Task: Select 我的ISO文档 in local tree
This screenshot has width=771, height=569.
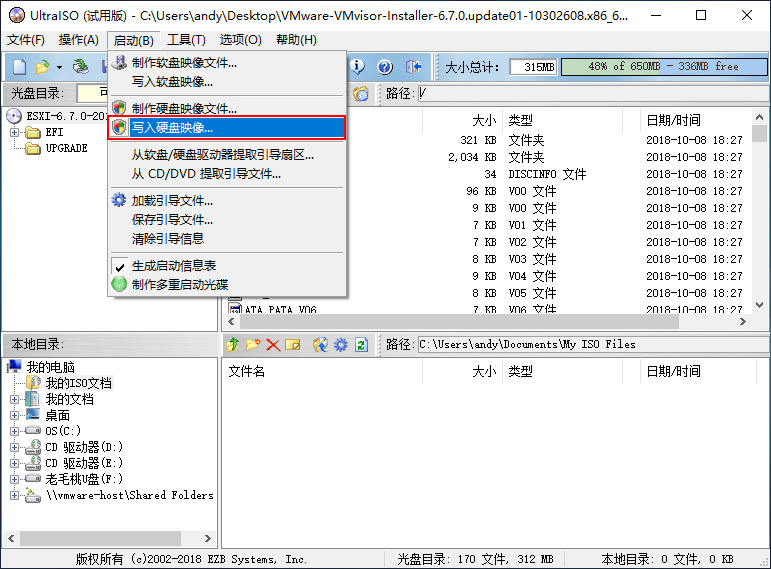Action: click(x=79, y=383)
